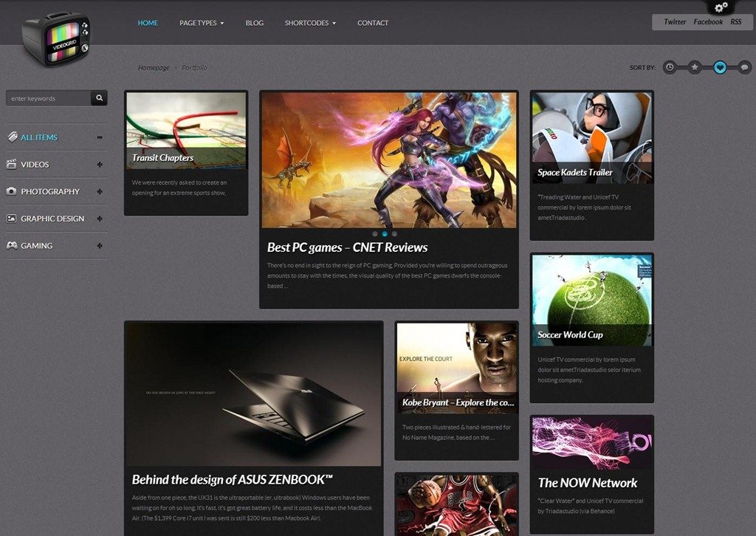Viewport: 756px width, 536px height.
Task: Open the Contact menu item
Action: click(x=373, y=23)
